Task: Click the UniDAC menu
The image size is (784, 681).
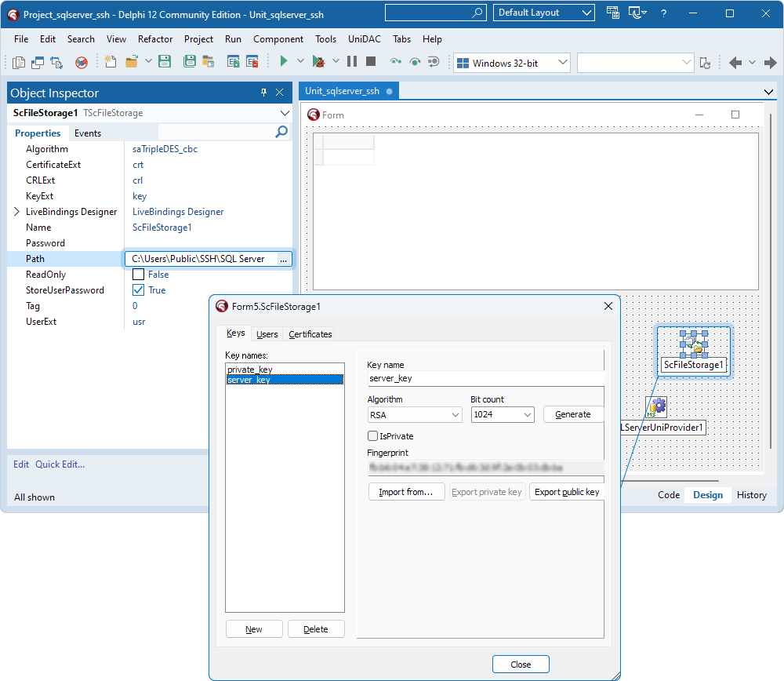Action: 363,38
